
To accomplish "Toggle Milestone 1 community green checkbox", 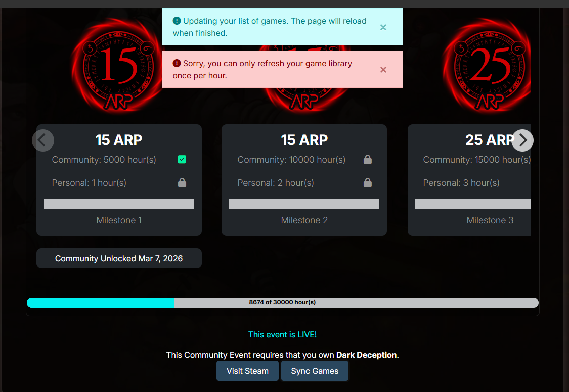I will click(x=182, y=160).
